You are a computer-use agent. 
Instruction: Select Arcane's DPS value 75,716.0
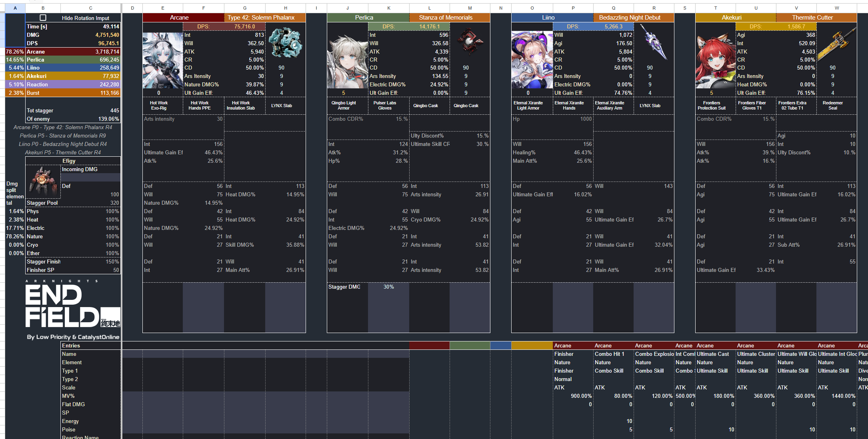[x=244, y=26]
